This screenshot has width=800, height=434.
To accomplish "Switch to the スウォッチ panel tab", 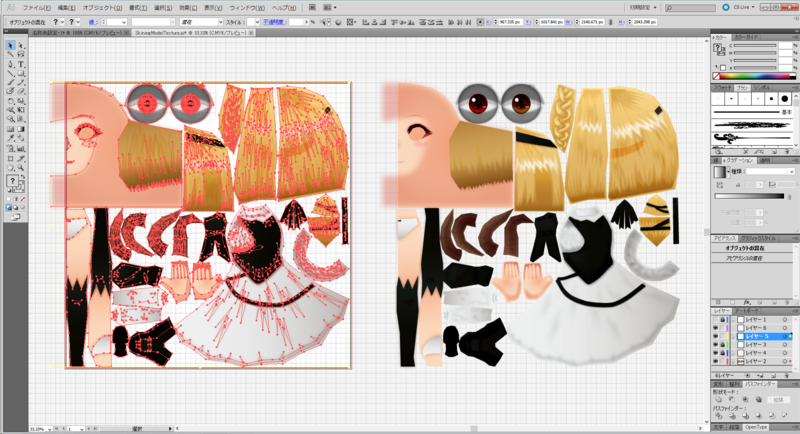I will (722, 88).
